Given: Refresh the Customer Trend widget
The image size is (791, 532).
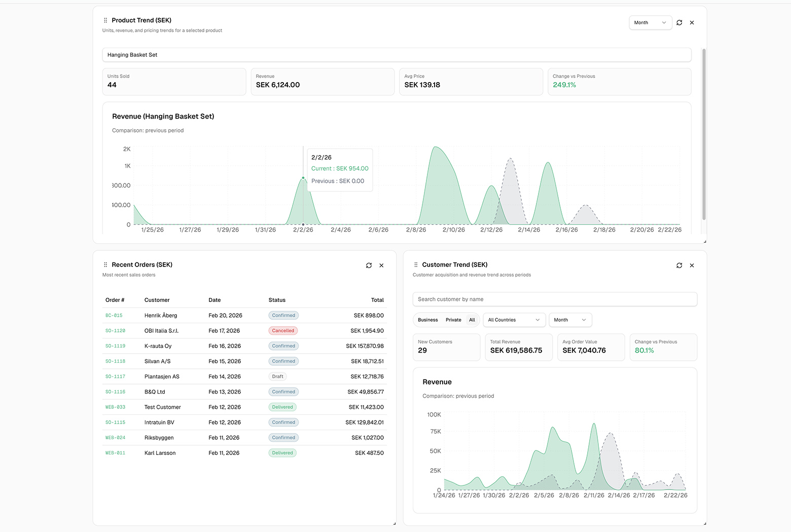Looking at the screenshot, I should (679, 265).
